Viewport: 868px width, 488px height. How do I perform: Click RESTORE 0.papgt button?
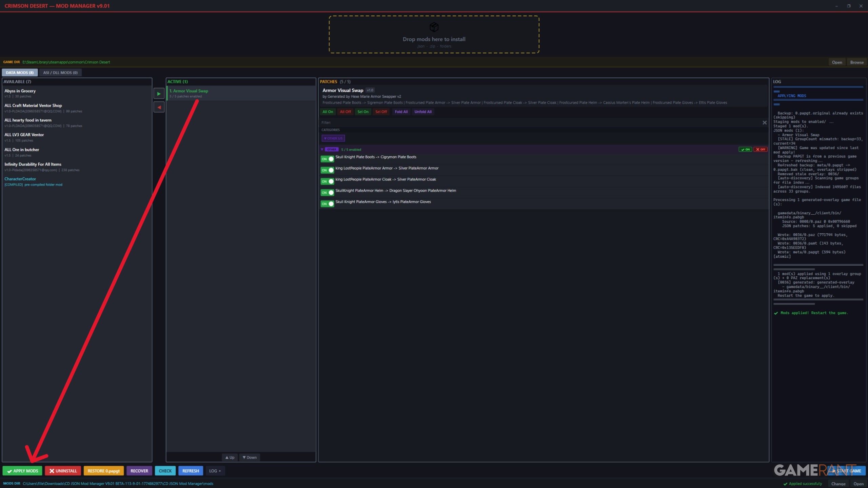click(x=103, y=471)
